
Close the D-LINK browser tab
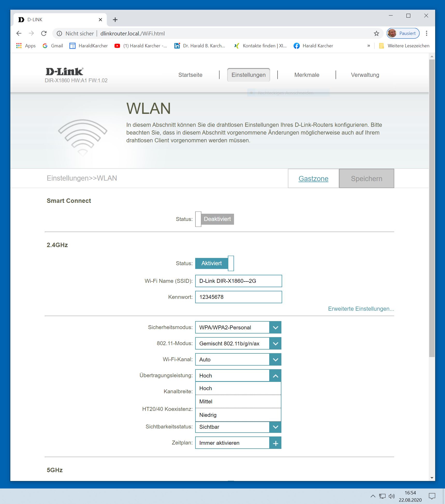(100, 20)
